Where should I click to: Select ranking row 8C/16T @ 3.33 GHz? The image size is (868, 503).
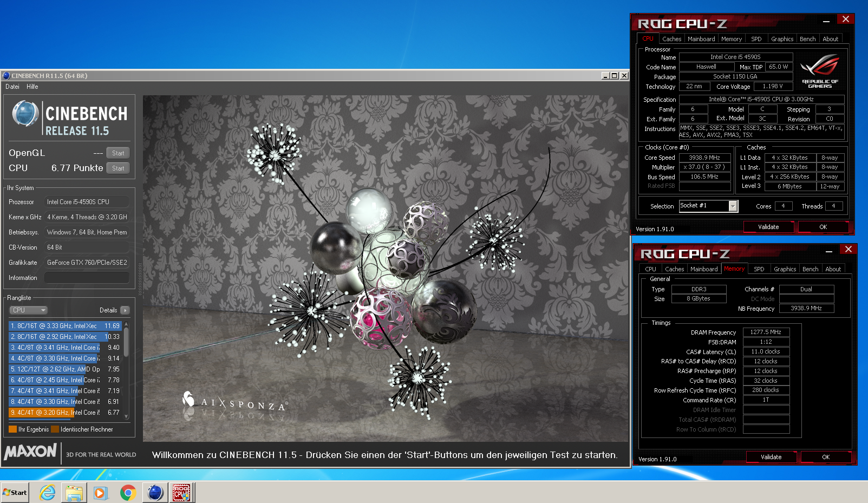pos(65,326)
